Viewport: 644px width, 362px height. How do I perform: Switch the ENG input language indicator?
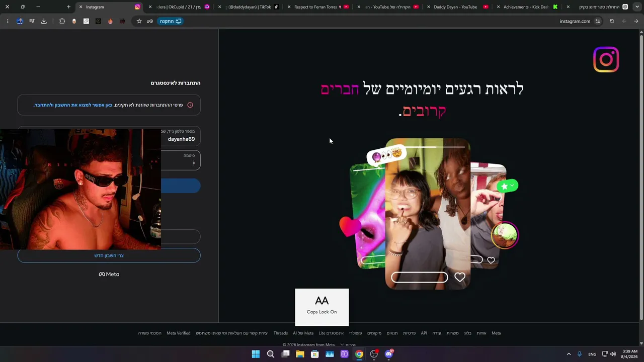592,354
